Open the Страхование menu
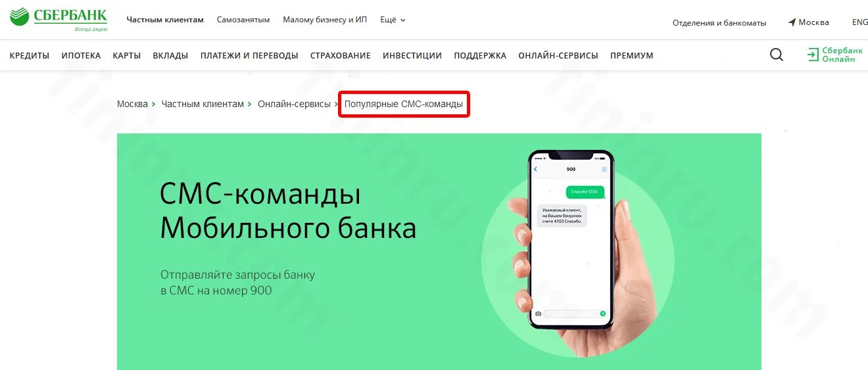868x370 pixels. (x=341, y=56)
